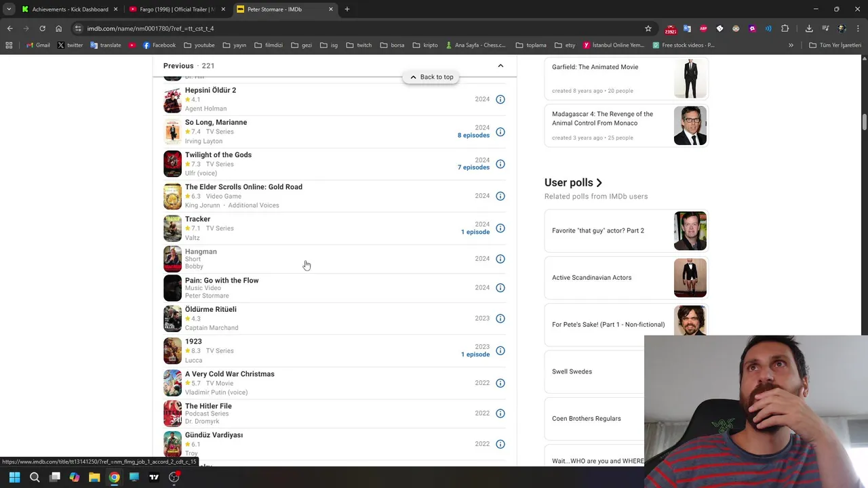The width and height of the screenshot is (868, 488).
Task: Open 1 episode link for Tracker
Action: point(475,232)
